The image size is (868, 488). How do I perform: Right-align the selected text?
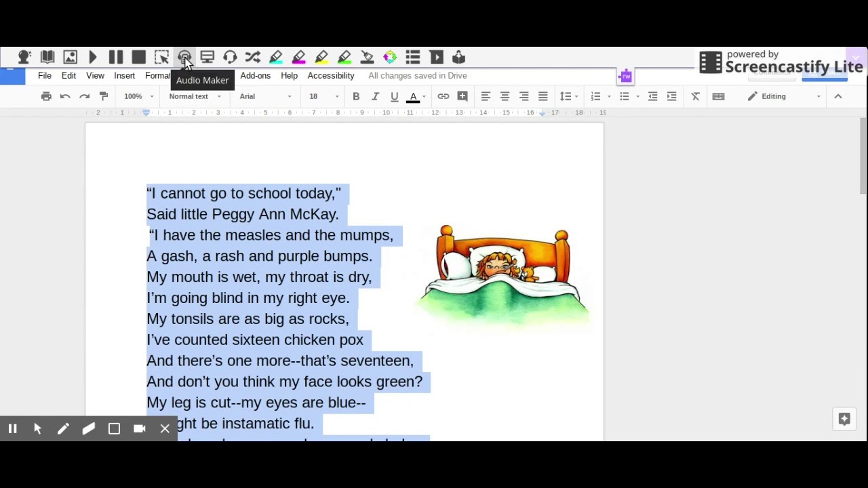[524, 96]
